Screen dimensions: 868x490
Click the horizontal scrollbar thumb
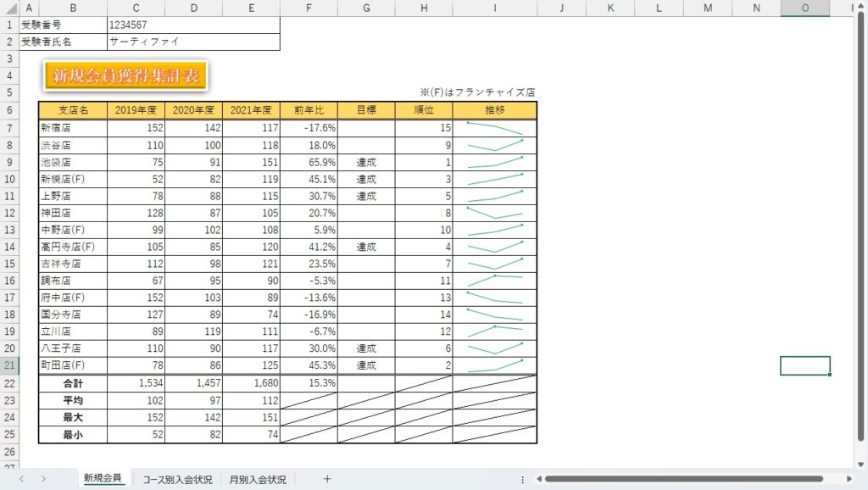tap(687, 479)
